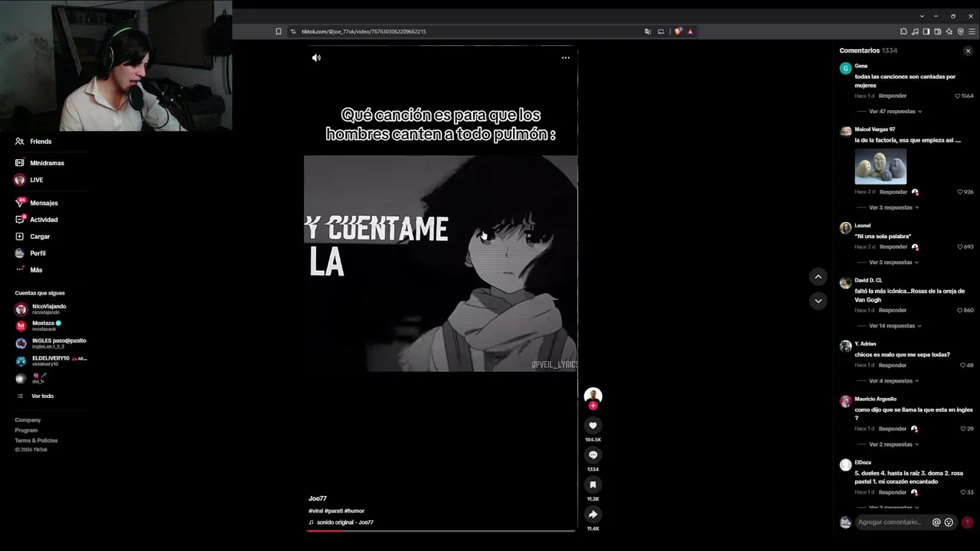The width and height of the screenshot is (980, 551).
Task: Open the emoji picker in comment box
Action: [x=949, y=523]
